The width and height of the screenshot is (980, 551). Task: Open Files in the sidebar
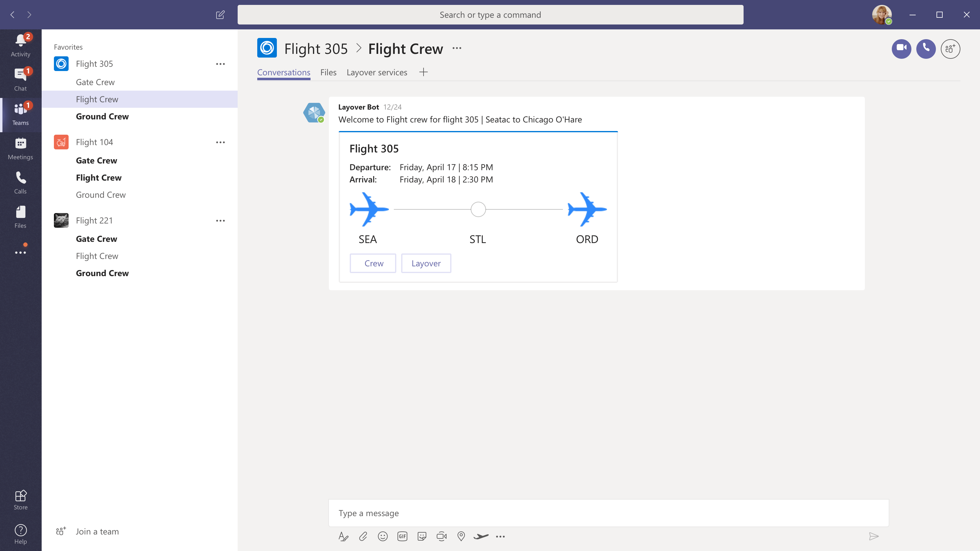pos(21,217)
